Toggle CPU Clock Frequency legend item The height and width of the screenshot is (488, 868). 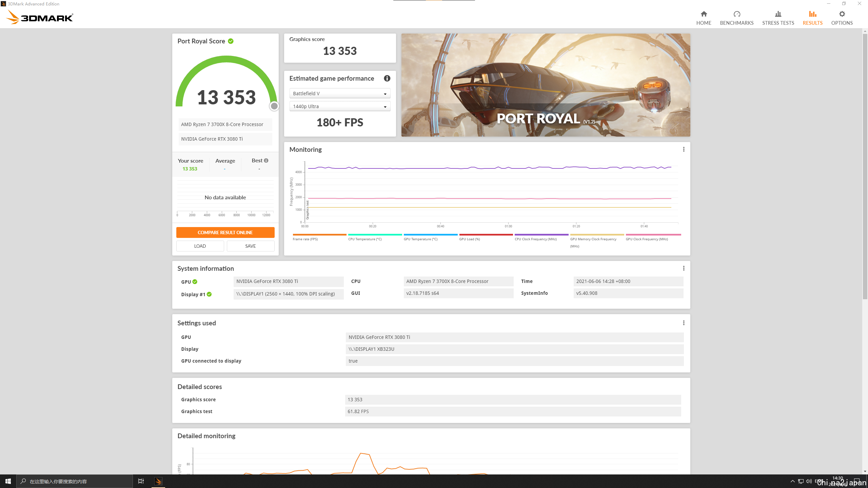(x=541, y=237)
